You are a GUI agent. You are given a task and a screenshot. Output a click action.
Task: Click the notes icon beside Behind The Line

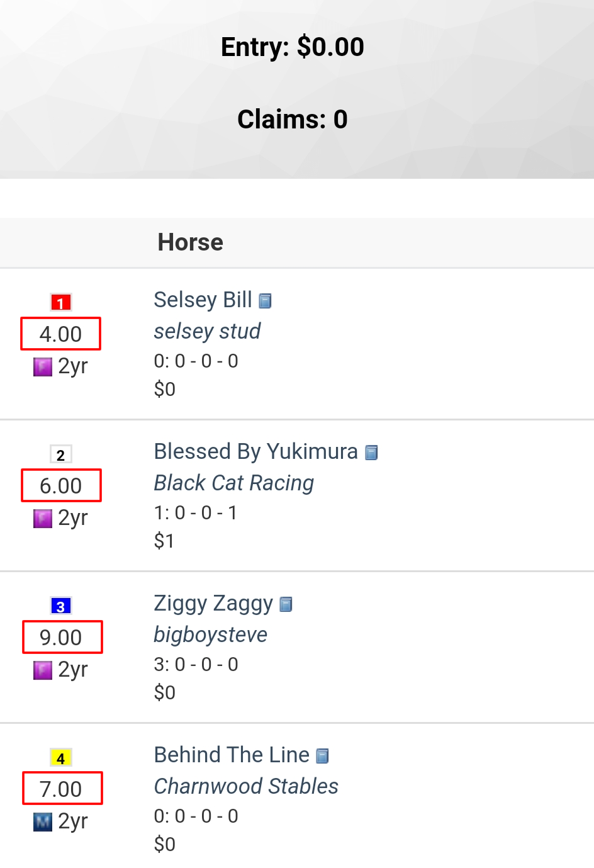pyautogui.click(x=322, y=757)
